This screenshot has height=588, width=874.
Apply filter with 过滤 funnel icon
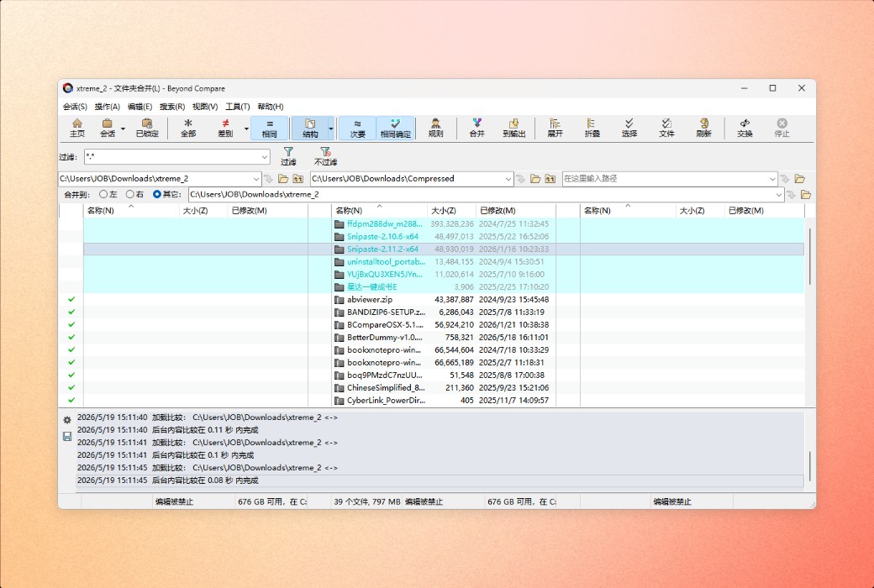click(288, 156)
